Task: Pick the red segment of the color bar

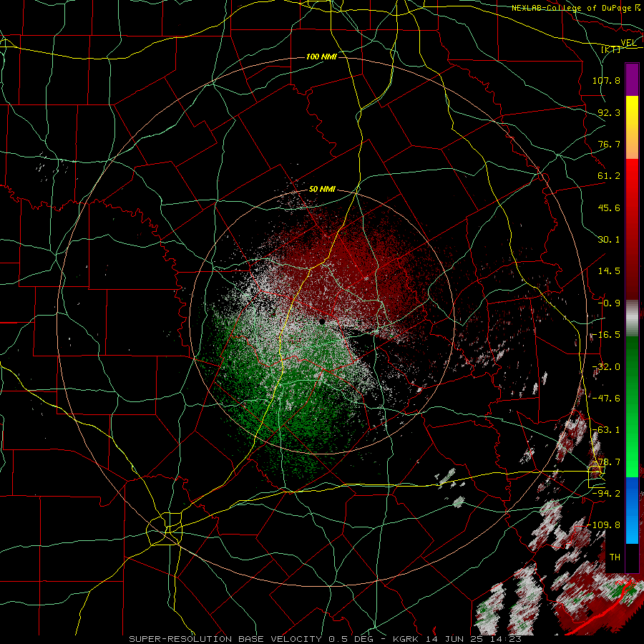Action: pos(632,229)
